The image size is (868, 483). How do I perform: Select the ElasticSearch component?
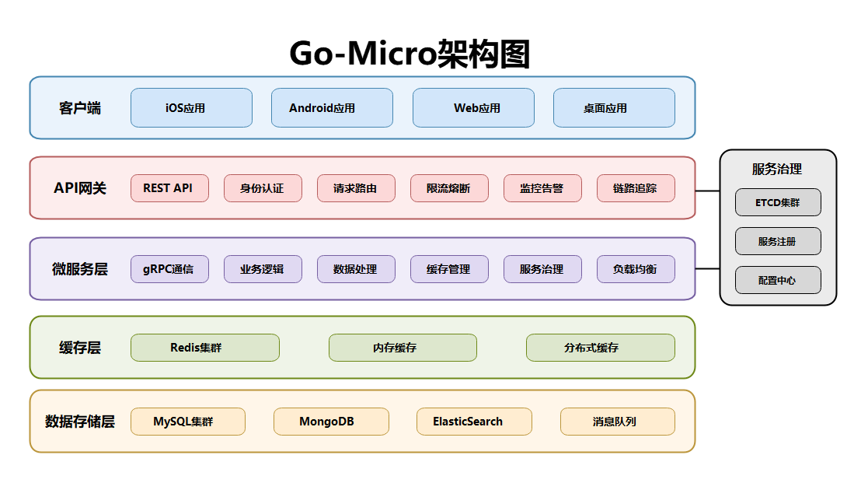pos(474,422)
